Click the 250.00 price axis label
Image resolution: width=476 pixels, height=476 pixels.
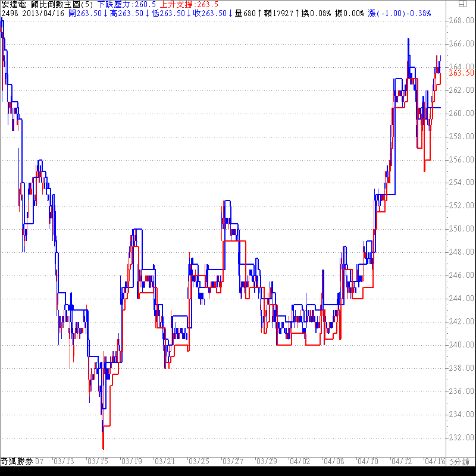pyautogui.click(x=461, y=229)
